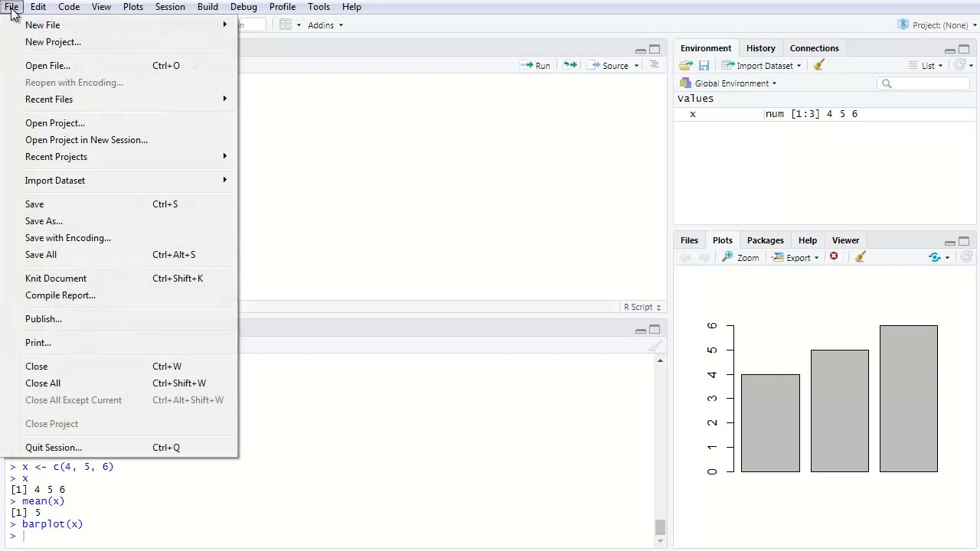Open the R Script type selector

click(642, 307)
